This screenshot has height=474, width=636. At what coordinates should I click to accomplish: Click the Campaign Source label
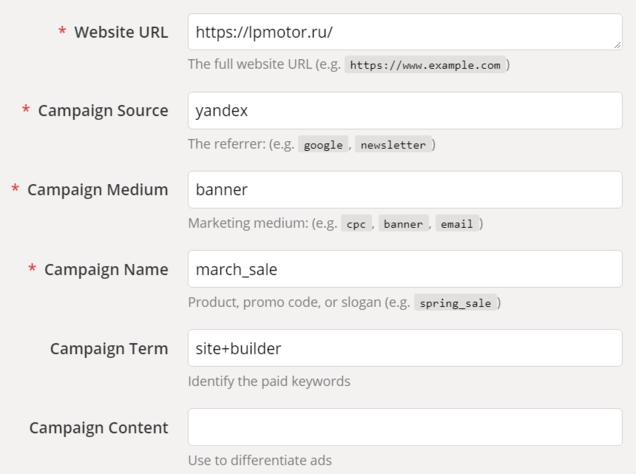103,111
